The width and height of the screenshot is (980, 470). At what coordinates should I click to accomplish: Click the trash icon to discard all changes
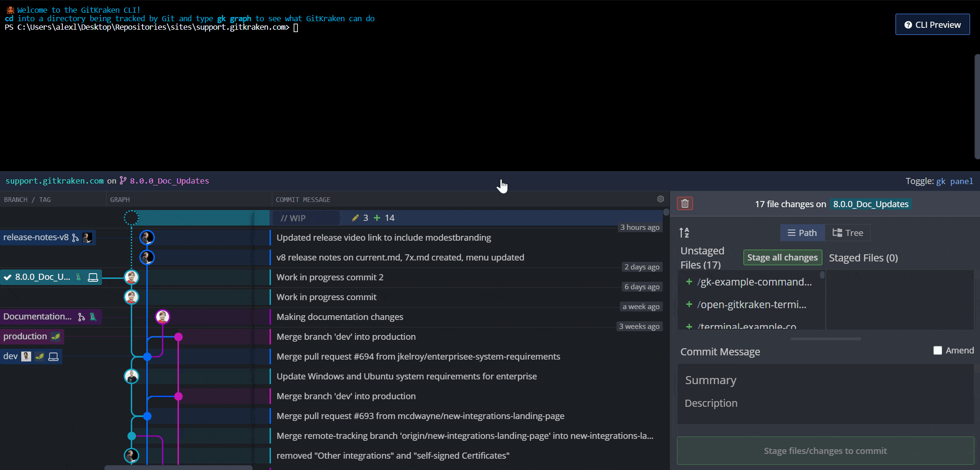(684, 203)
